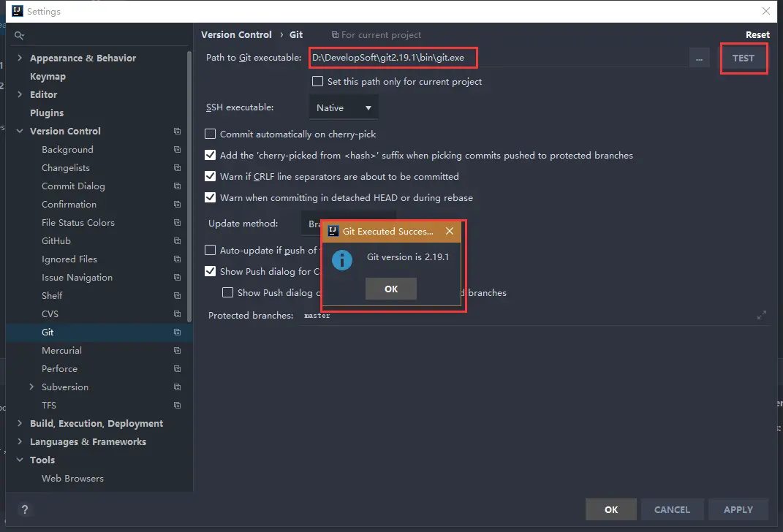Click the settings tree scrollbar
783x532 pixels.
pyautogui.click(x=189, y=186)
